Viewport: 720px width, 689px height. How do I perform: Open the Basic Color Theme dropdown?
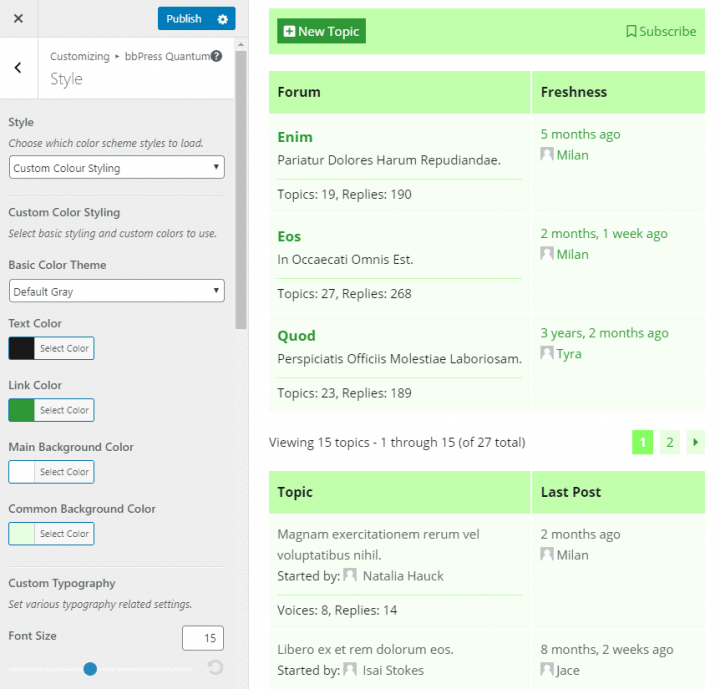pos(117,291)
